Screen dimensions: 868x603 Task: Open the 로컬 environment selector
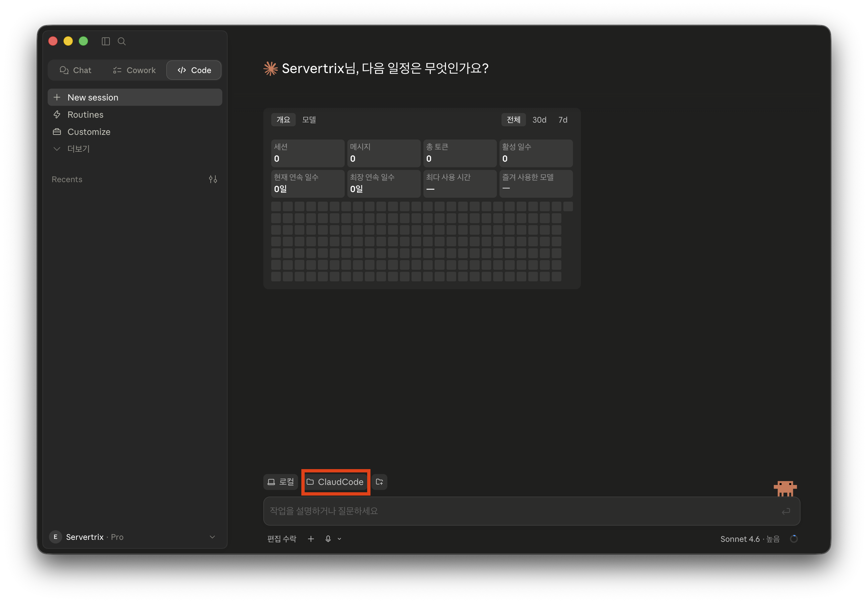[x=281, y=482]
